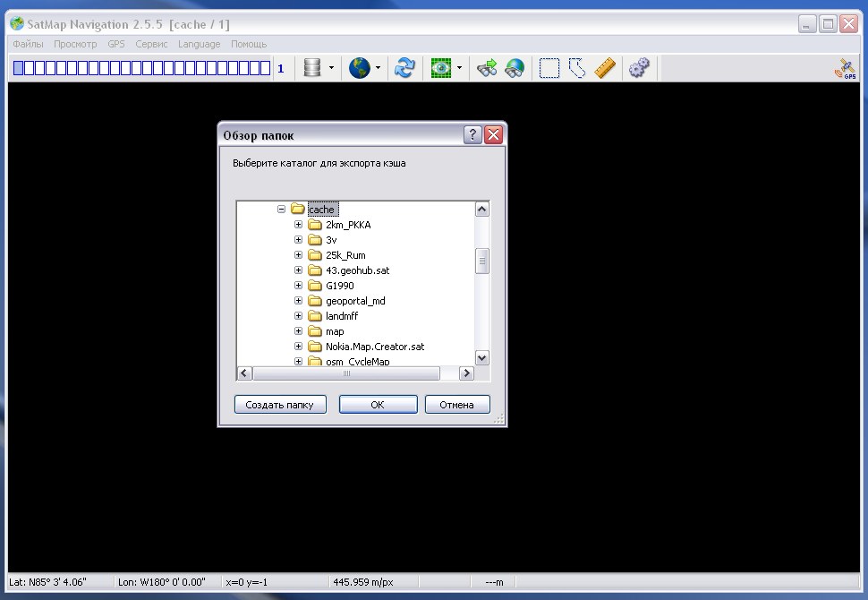
Task: Toggle the green eye grid view icon
Action: tap(440, 67)
